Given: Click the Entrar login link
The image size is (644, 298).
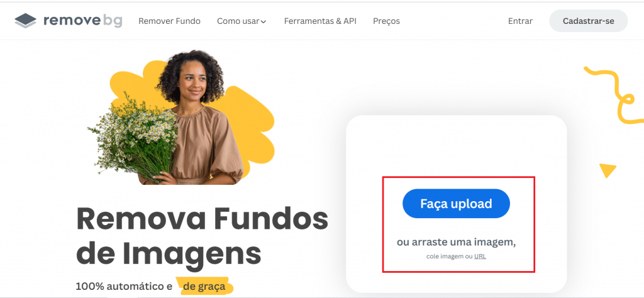Looking at the screenshot, I should click(520, 21).
